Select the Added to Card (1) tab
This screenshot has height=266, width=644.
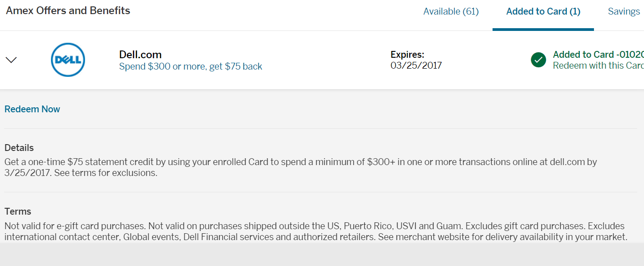click(543, 11)
